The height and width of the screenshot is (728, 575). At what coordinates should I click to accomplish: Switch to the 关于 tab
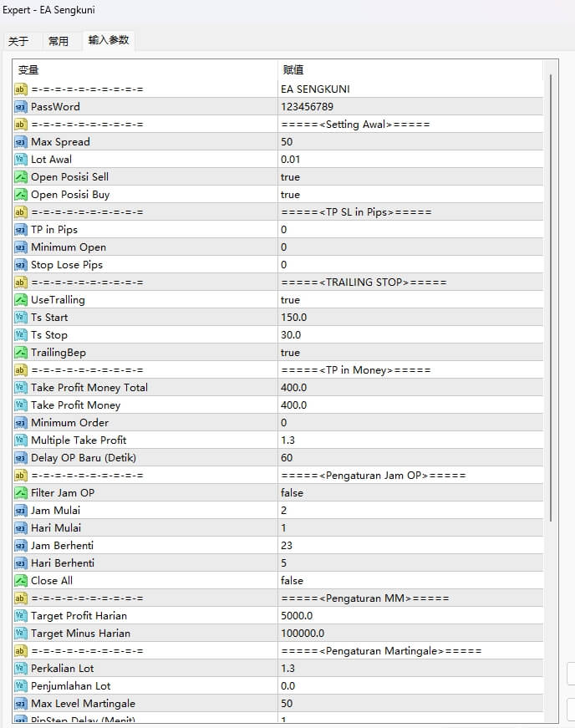click(x=18, y=41)
